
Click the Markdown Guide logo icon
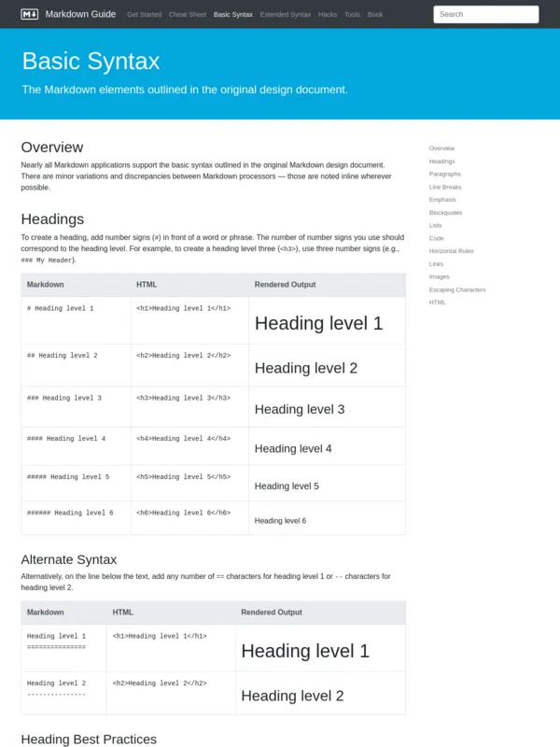(x=30, y=14)
